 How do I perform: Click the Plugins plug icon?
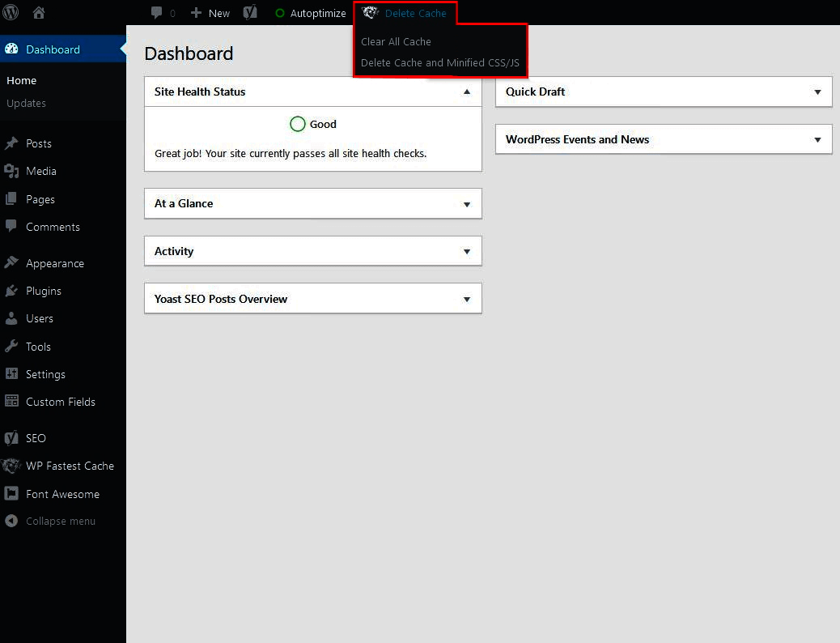(x=13, y=291)
